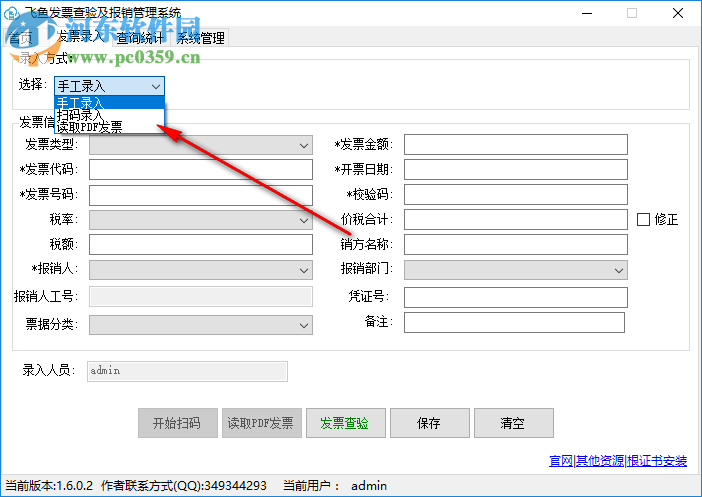702x497 pixels.
Task: Click the green 发票查验 button
Action: click(x=346, y=423)
